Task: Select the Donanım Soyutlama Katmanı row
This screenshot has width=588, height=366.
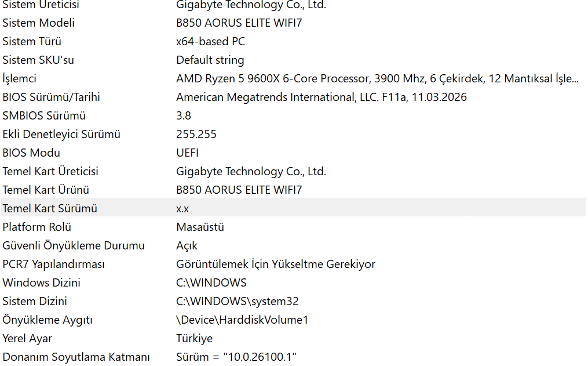Action: 293,357
